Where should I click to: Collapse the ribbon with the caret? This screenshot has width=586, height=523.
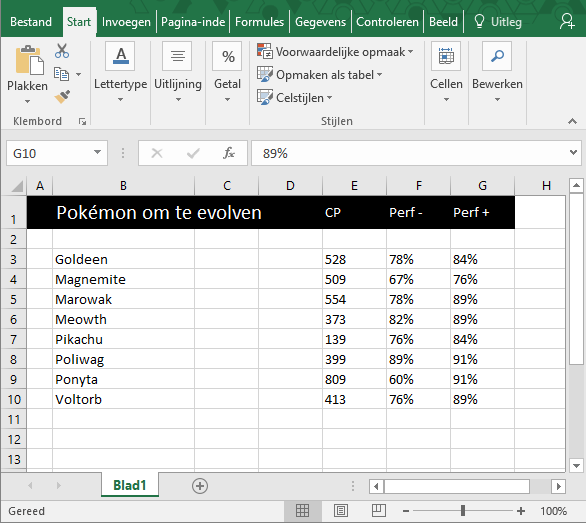572,121
